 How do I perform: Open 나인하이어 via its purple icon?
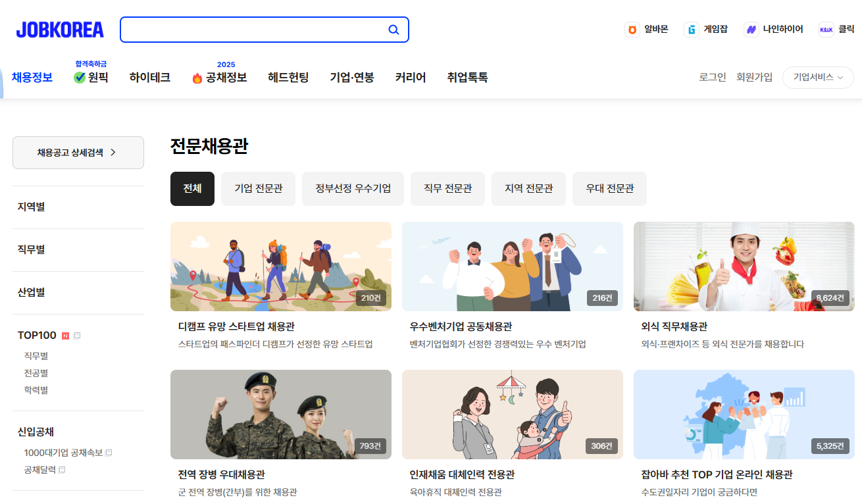click(x=751, y=30)
